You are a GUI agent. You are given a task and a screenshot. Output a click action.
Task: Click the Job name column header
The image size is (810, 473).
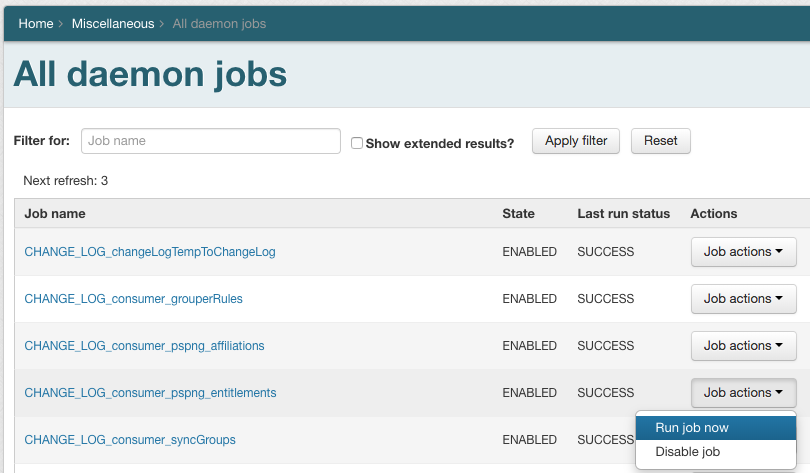tap(55, 214)
